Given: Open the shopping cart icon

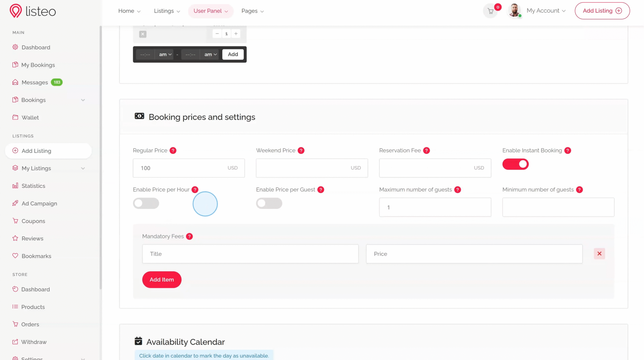Looking at the screenshot, I should 490,11.
